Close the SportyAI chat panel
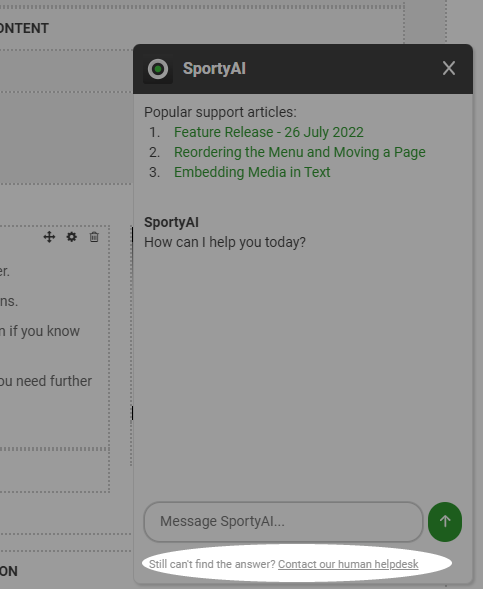 pos(448,68)
